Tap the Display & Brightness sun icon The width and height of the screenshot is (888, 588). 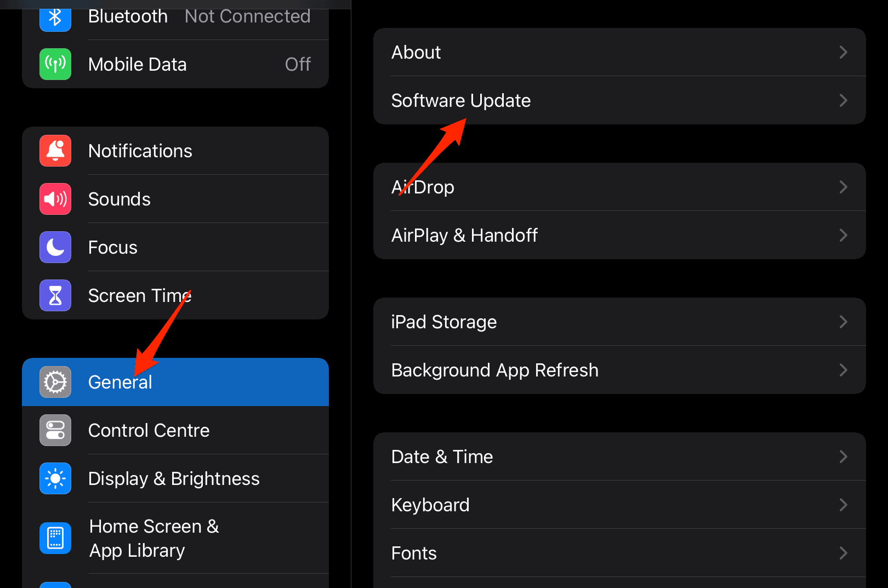tap(55, 478)
